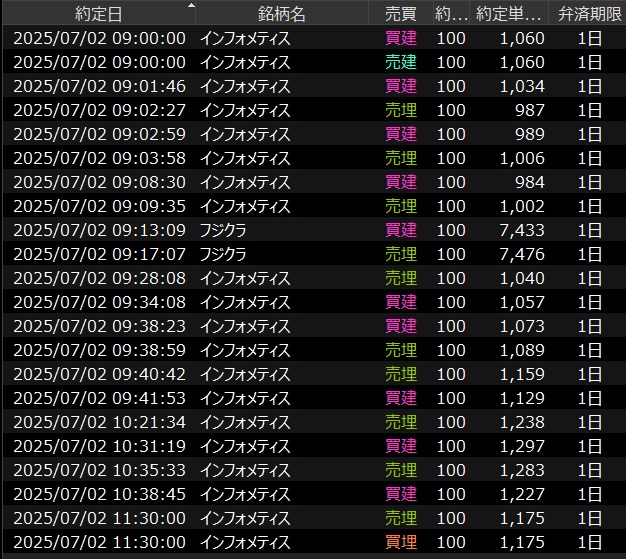Click 売埋 in the 09:38:59 row

point(401,350)
